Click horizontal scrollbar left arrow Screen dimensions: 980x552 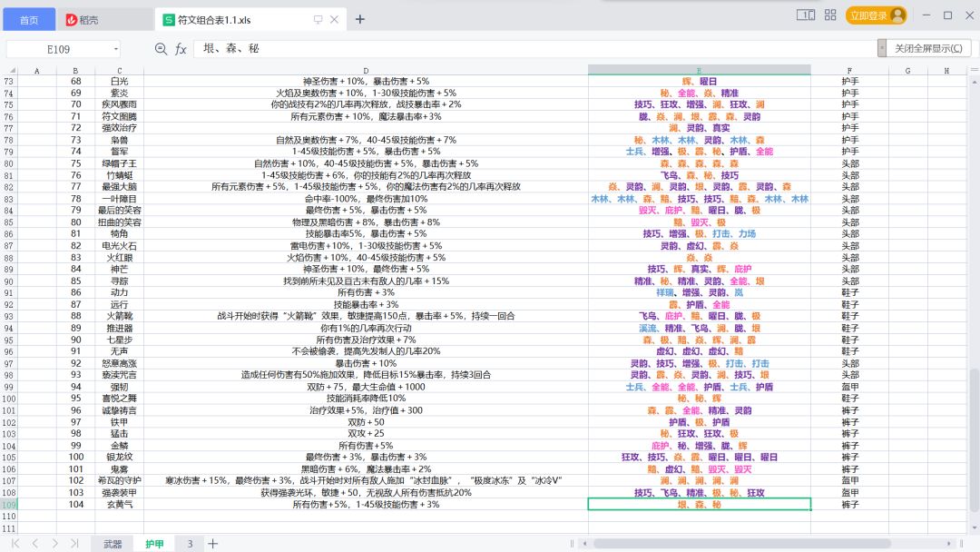[x=585, y=544]
